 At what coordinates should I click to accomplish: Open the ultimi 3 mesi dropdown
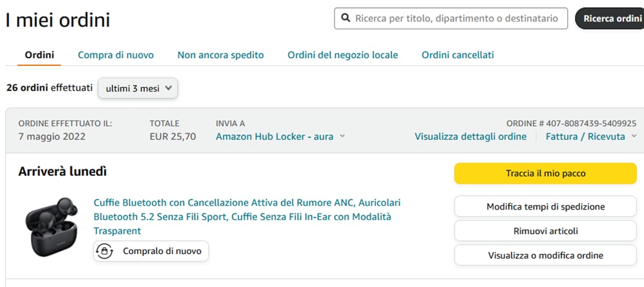138,88
